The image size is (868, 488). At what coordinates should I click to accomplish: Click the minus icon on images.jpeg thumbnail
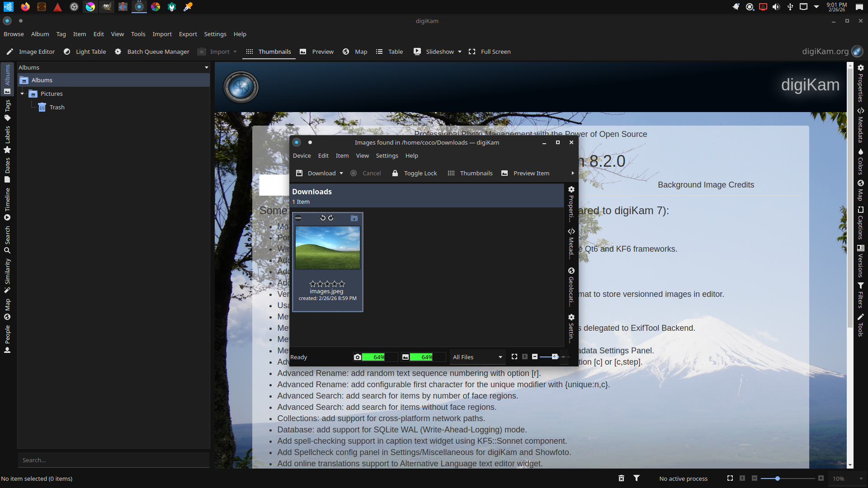(298, 218)
